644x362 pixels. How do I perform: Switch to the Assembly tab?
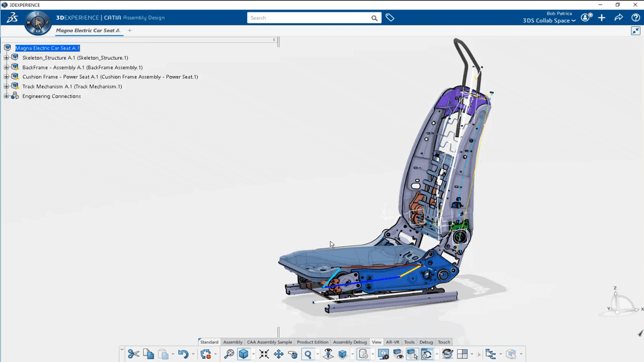(232, 342)
